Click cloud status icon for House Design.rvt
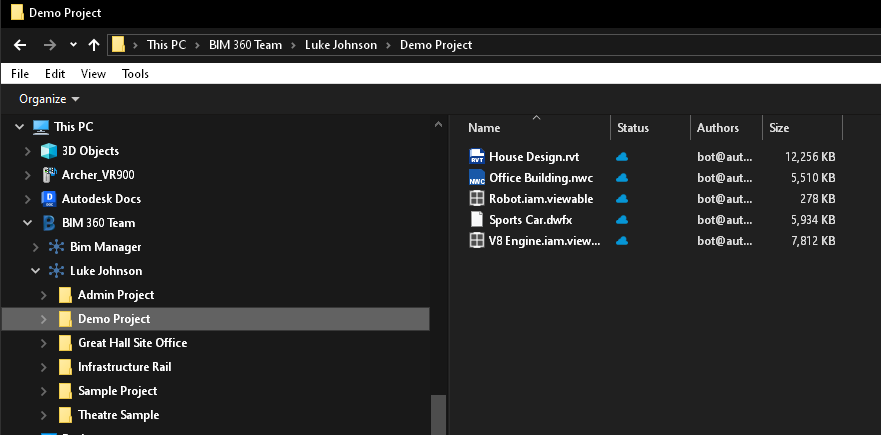This screenshot has width=881, height=435. 622,157
